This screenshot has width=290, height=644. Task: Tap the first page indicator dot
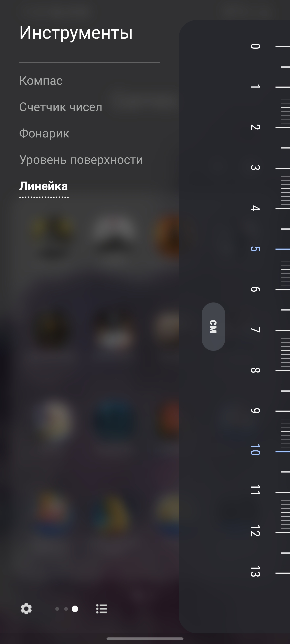(x=57, y=609)
